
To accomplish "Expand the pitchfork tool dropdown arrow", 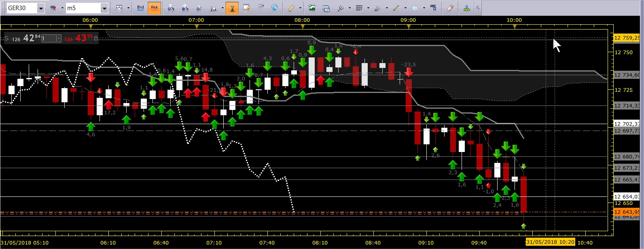I will 350,8.
